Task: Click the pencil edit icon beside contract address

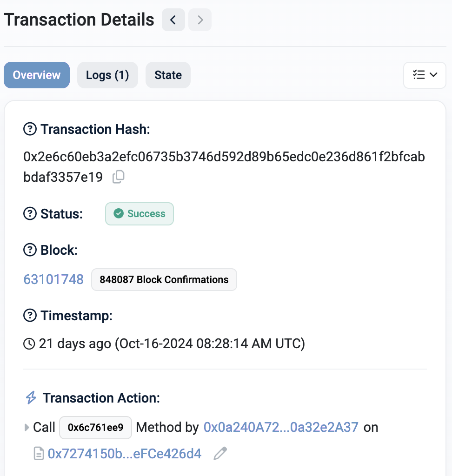Action: click(220, 453)
